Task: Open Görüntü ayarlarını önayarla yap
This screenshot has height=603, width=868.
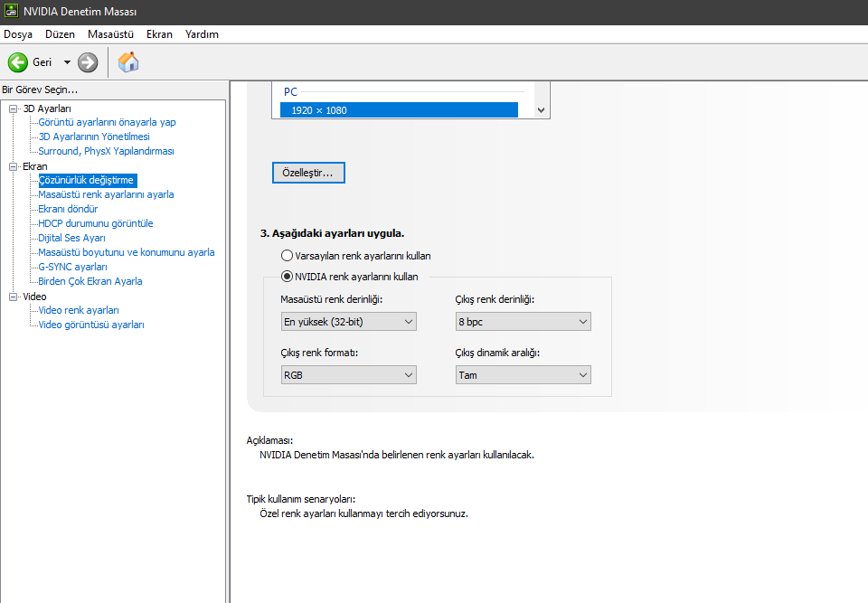Action: point(107,122)
